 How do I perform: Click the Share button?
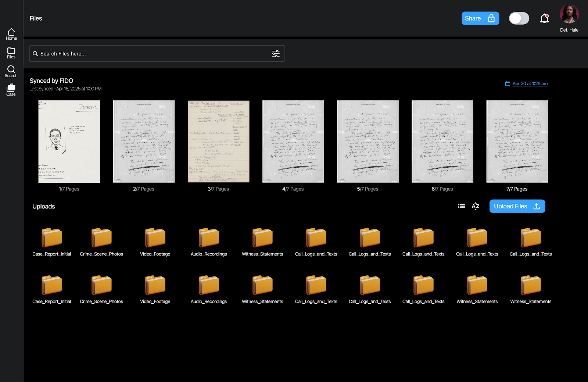click(480, 18)
